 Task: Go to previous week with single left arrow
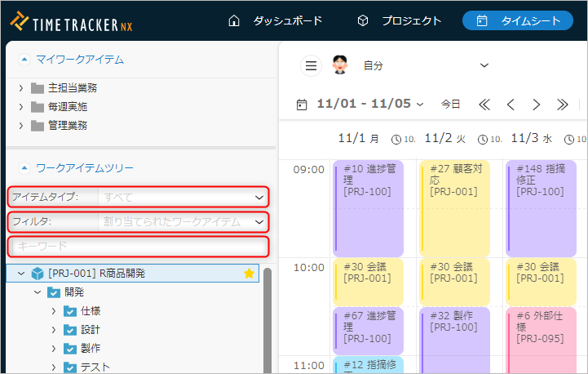pos(511,105)
